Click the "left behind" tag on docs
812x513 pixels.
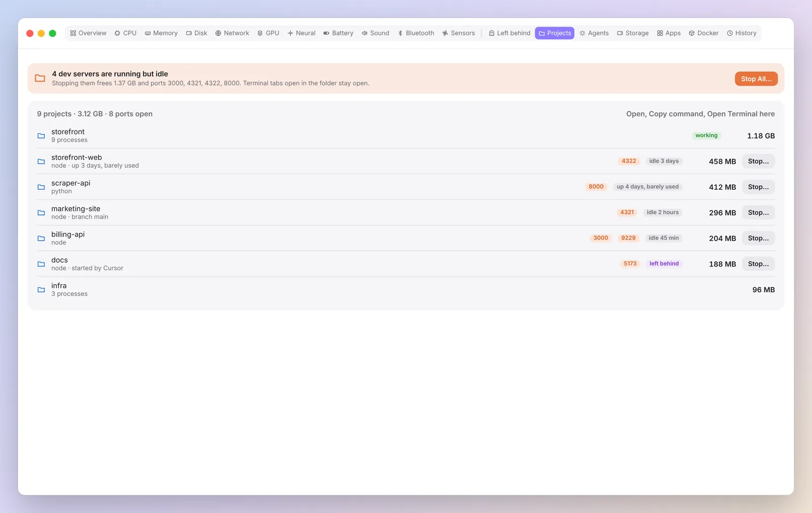click(x=664, y=263)
